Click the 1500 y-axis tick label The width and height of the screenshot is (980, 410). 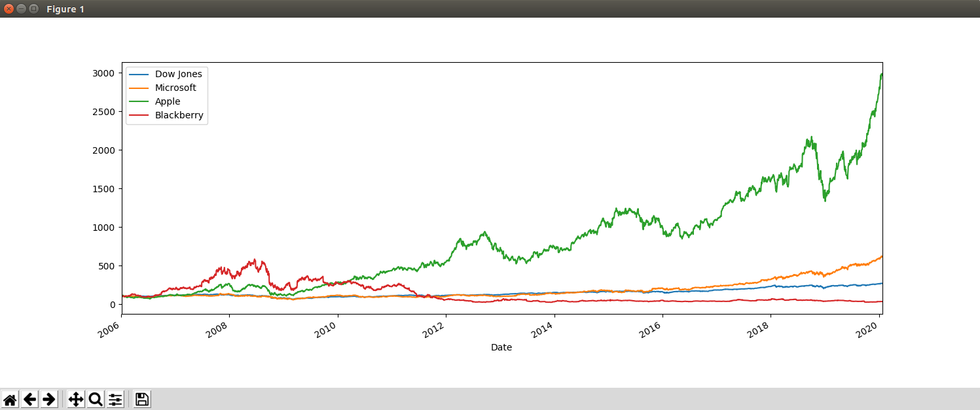pos(105,188)
